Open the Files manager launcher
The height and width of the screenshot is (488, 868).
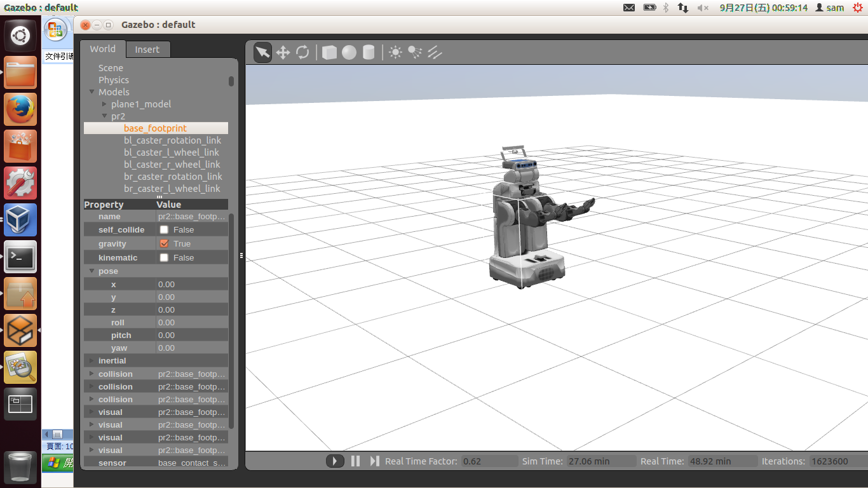[20, 72]
